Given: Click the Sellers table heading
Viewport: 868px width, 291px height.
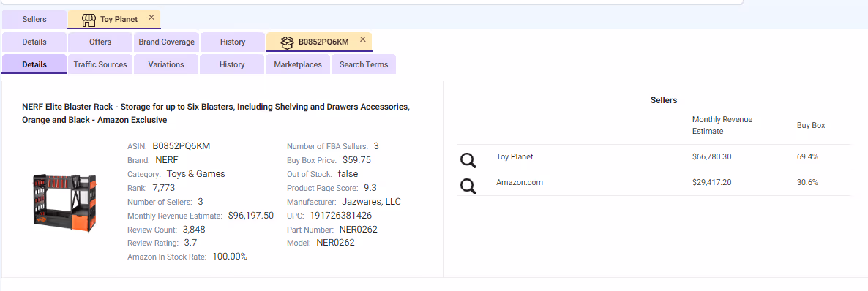Looking at the screenshot, I should [664, 100].
